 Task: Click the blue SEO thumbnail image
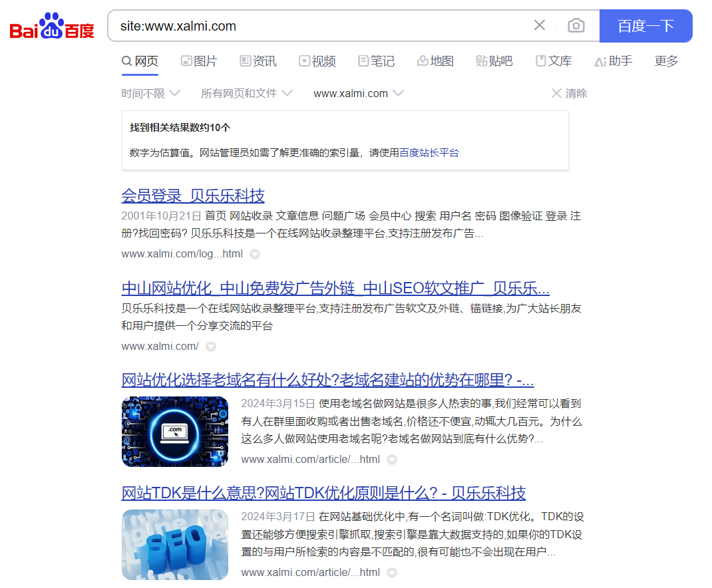(x=175, y=544)
